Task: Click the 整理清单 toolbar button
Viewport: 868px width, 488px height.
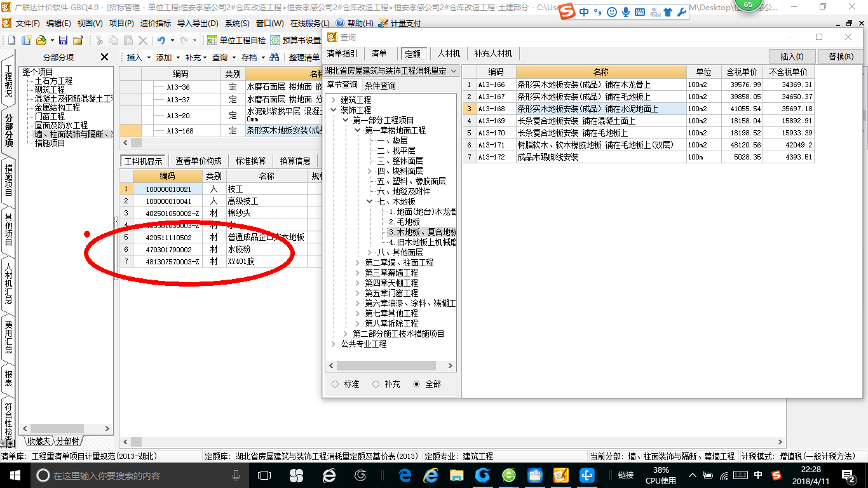Action: tap(304, 57)
